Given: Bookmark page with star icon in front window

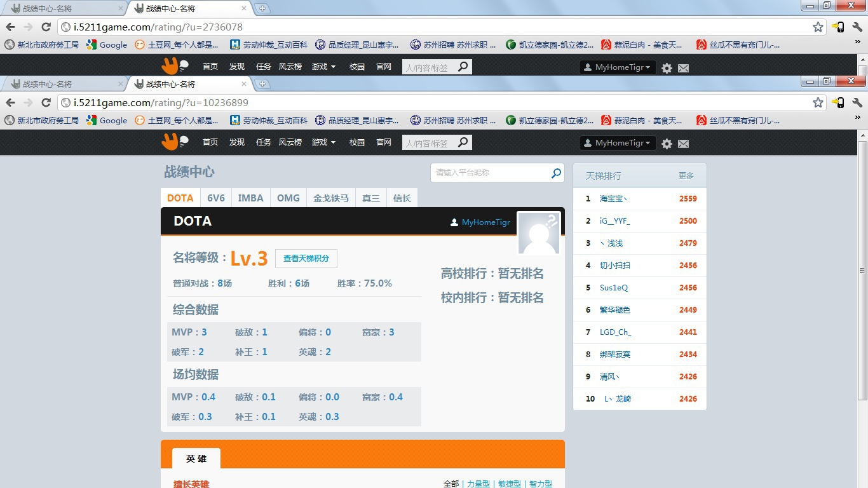Looking at the screenshot, I should 818,102.
